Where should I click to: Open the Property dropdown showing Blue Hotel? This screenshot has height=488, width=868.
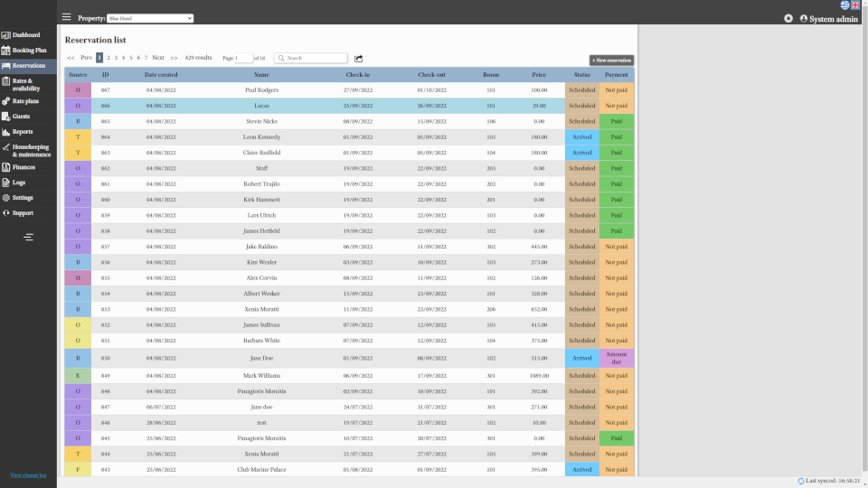point(150,18)
